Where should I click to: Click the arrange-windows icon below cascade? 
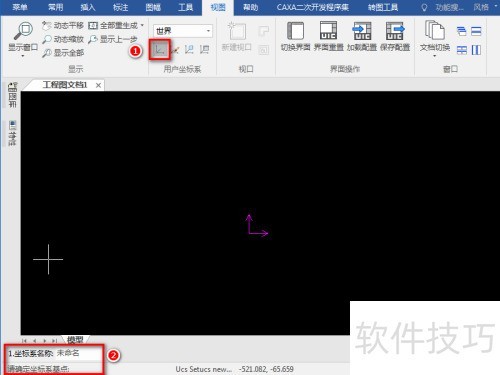point(462,50)
